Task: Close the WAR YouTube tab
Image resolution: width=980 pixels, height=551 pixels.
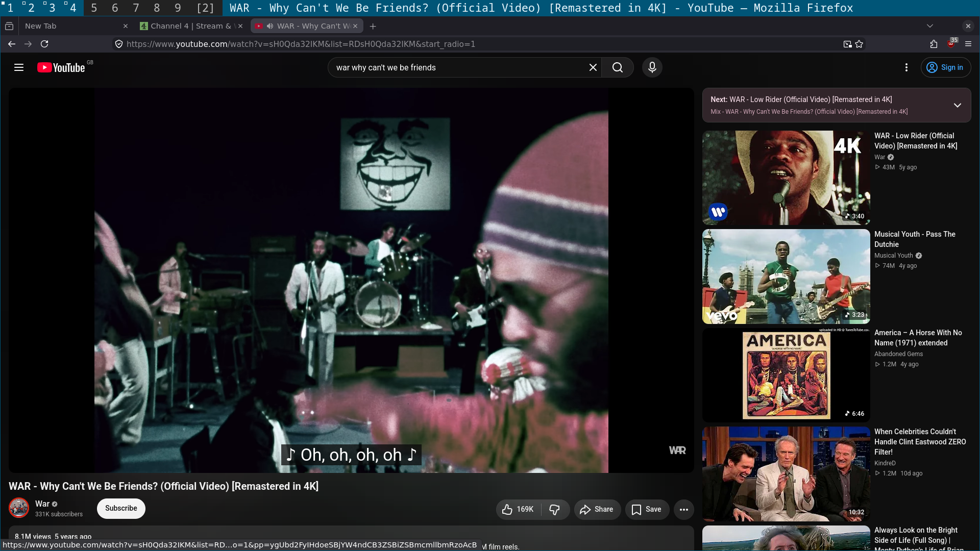Action: pyautogui.click(x=355, y=26)
